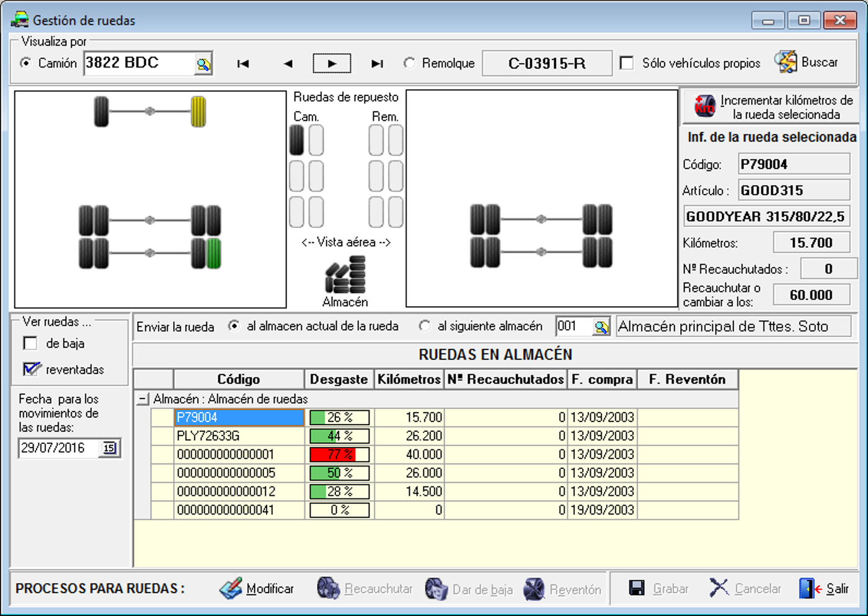
Task: Open the warehouse code lookup icon
Action: pyautogui.click(x=601, y=327)
